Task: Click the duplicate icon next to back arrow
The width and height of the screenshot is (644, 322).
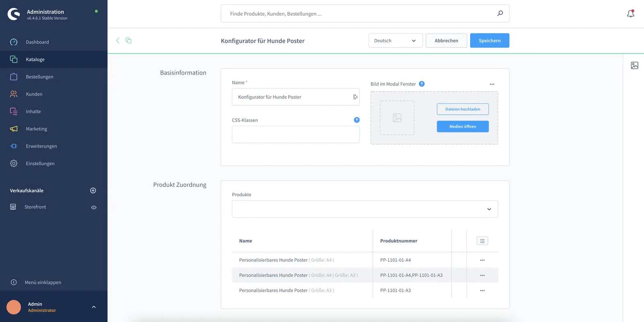Action: pos(128,40)
